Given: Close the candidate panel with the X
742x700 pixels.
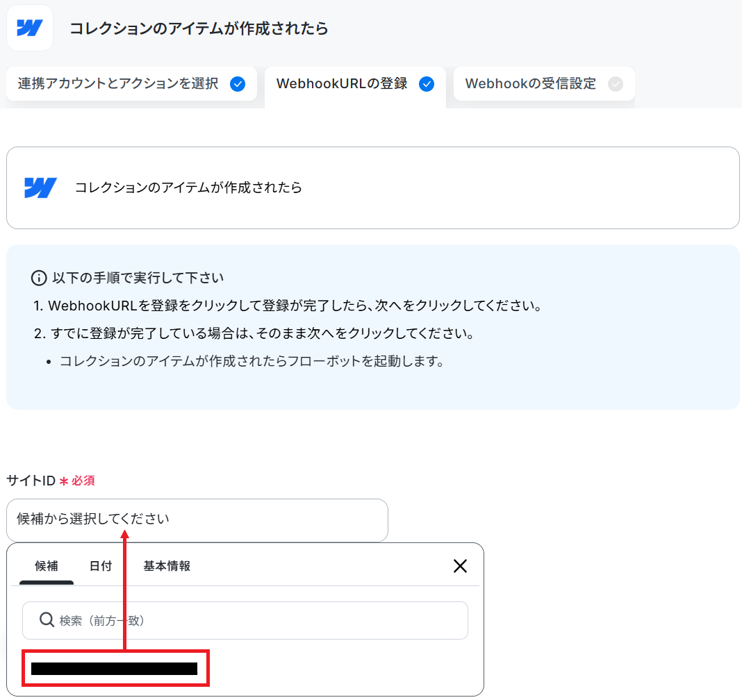Looking at the screenshot, I should (460, 566).
